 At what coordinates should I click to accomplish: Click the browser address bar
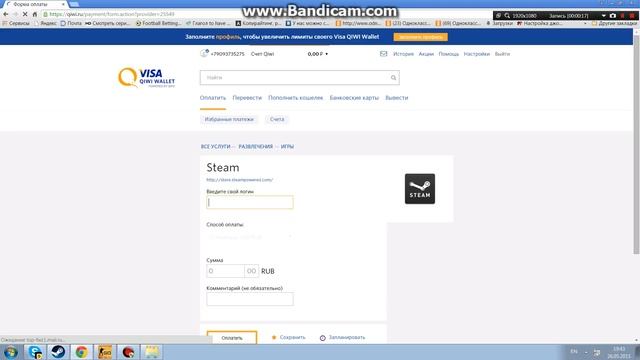[x=265, y=14]
